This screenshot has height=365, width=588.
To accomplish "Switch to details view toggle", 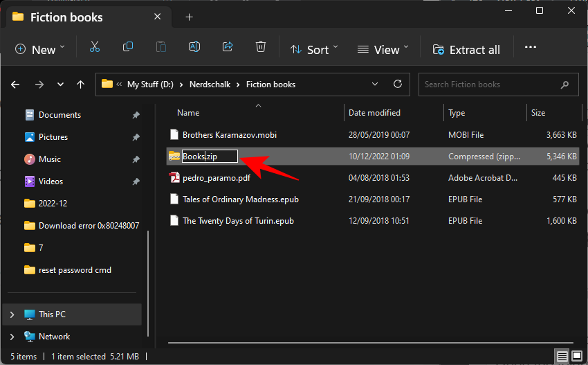I will 562,356.
